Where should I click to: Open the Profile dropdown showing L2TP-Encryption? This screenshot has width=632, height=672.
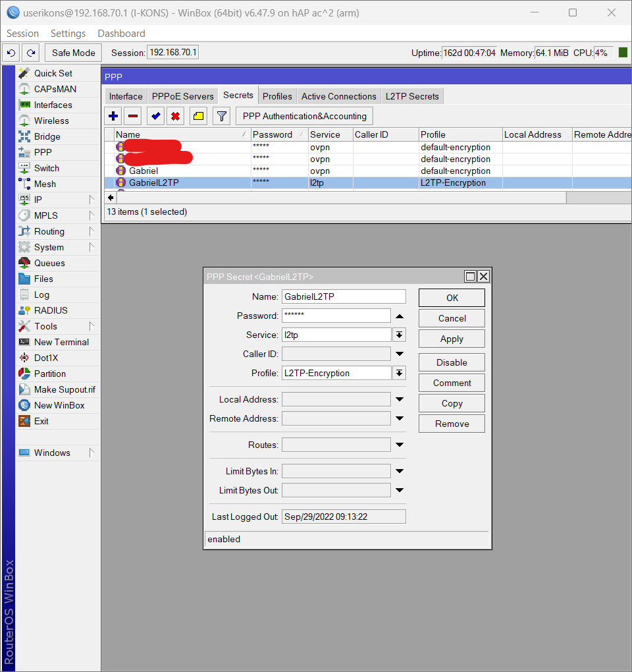[400, 373]
